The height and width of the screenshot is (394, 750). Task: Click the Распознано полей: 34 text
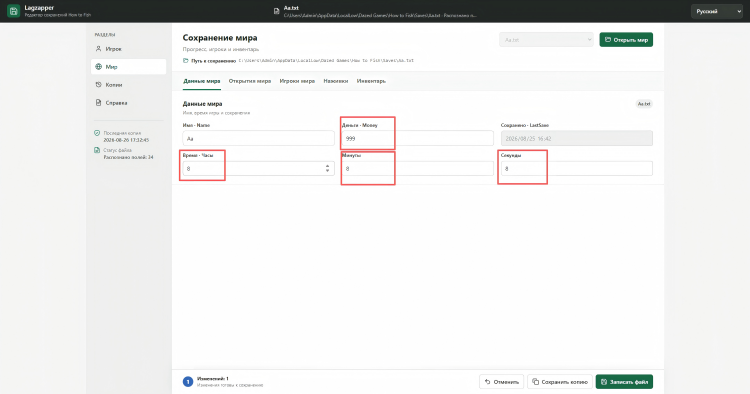[129, 157]
